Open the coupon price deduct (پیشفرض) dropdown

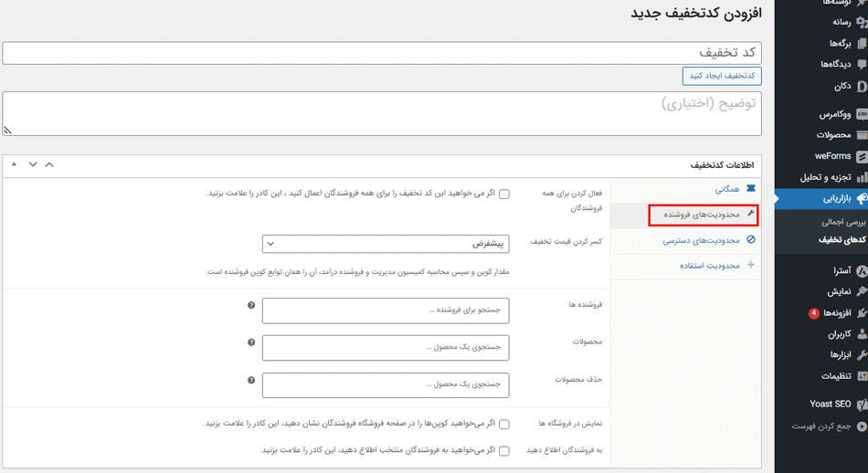point(386,244)
